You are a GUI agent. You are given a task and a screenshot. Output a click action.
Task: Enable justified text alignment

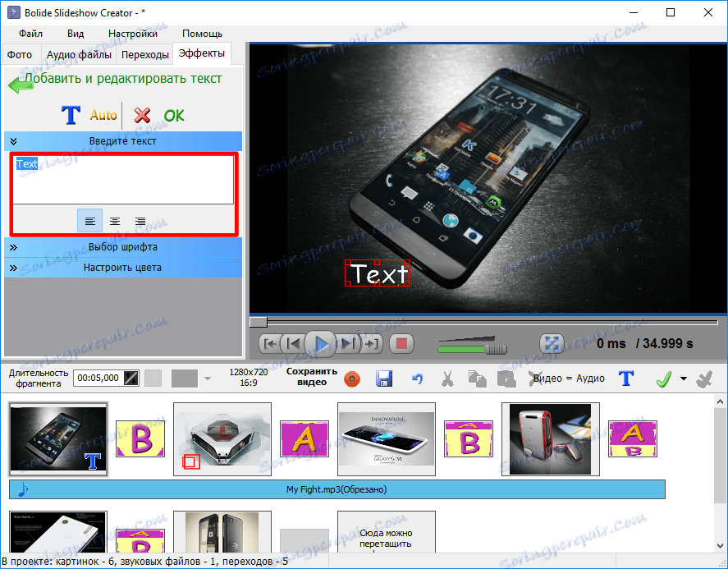(x=139, y=220)
